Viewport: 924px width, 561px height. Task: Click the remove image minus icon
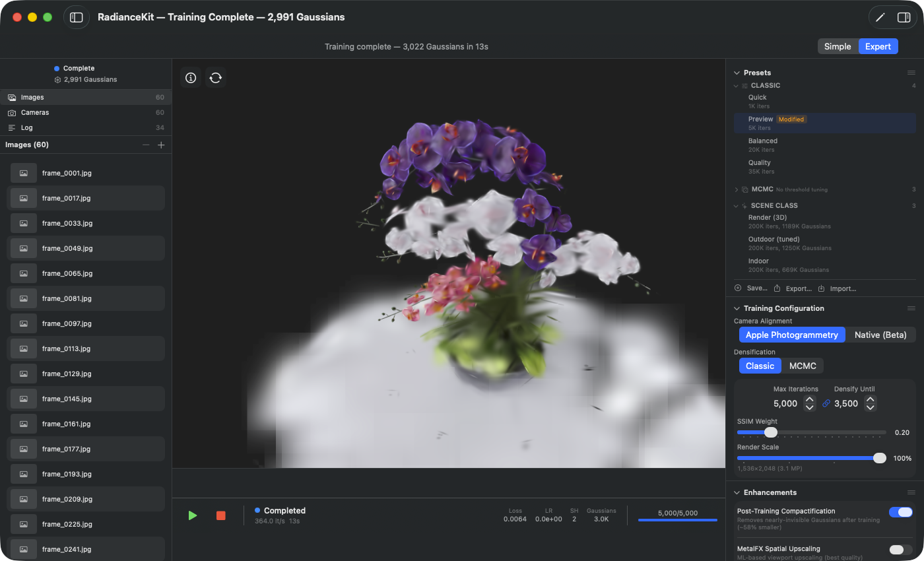146,145
